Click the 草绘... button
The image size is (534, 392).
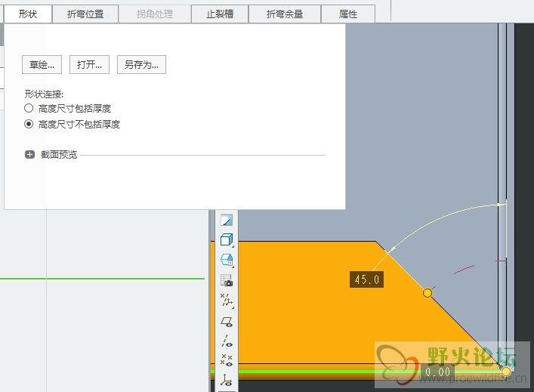tap(42, 65)
